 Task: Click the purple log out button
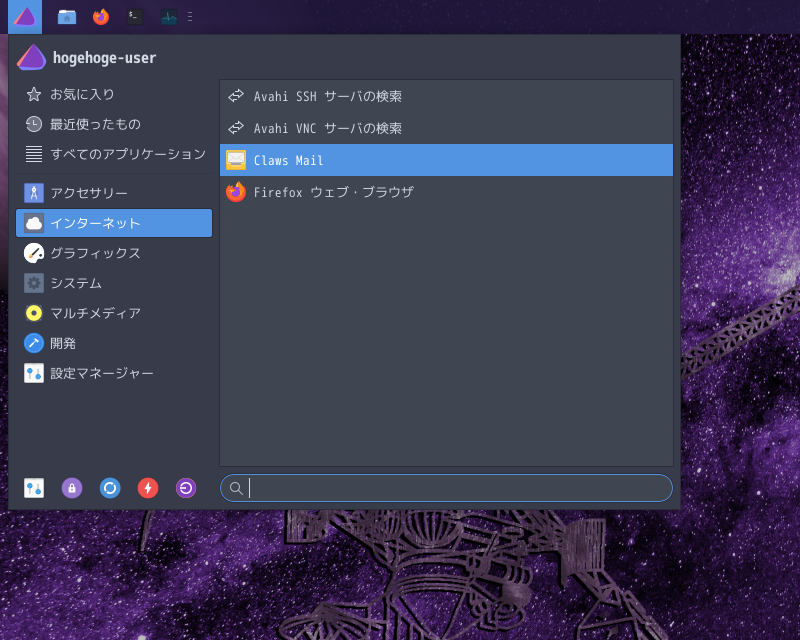(x=186, y=488)
